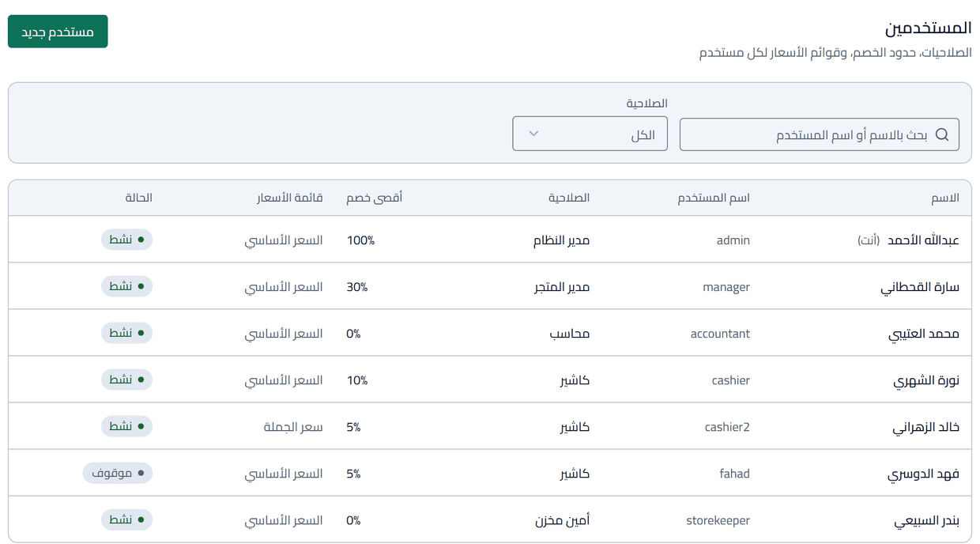Expand the role filter chevron arrow
980x544 pixels.
click(x=533, y=134)
